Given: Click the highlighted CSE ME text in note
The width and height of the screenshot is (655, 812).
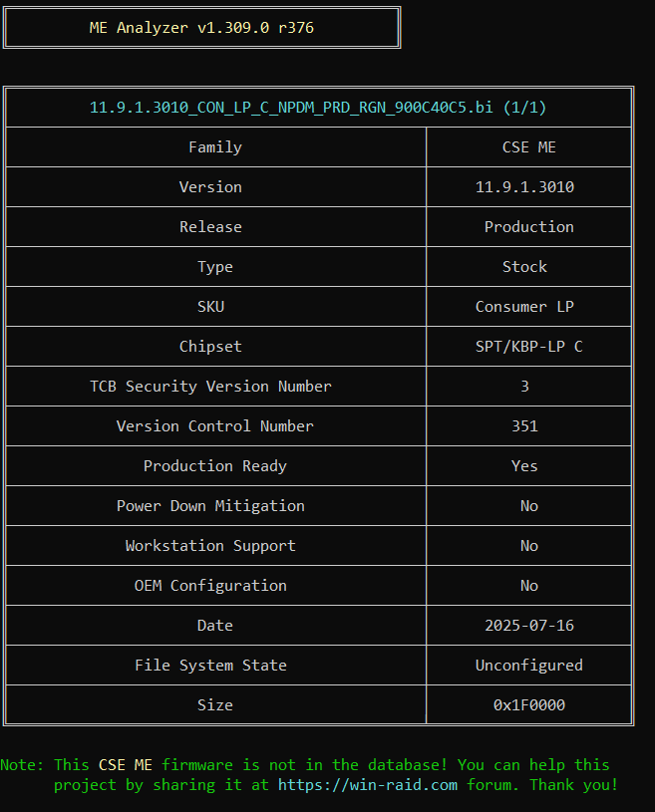Looking at the screenshot, I should (125, 765).
